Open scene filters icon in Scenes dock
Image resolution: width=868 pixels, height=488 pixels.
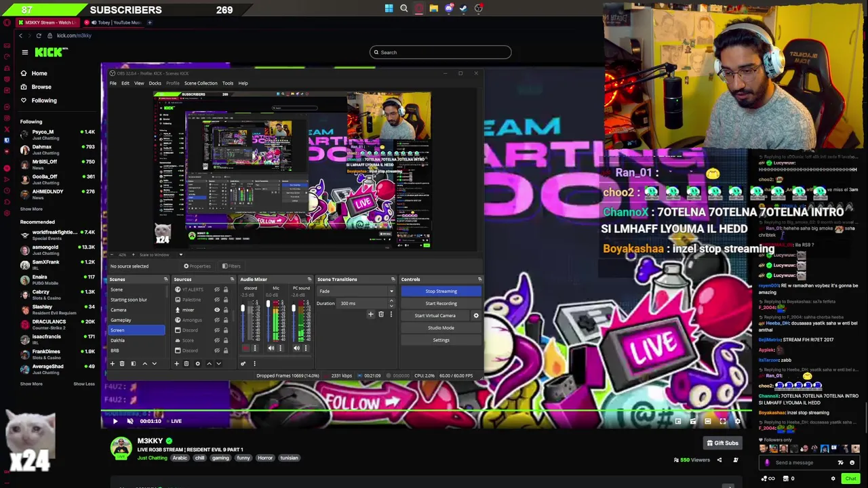(x=133, y=363)
